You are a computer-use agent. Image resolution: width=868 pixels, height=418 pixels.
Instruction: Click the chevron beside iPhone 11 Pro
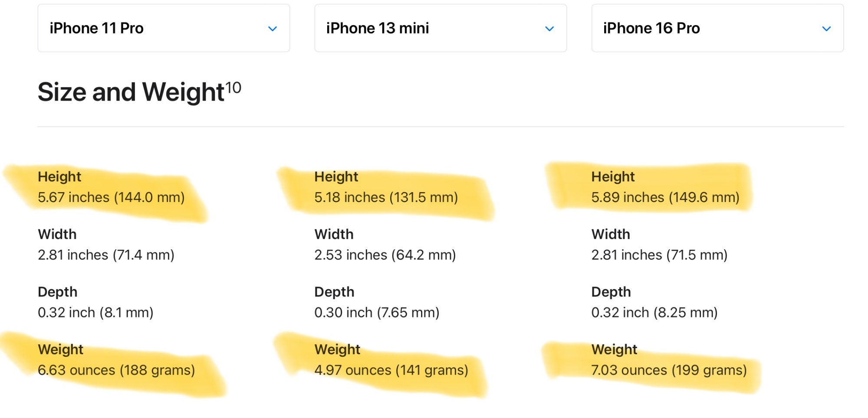(273, 29)
